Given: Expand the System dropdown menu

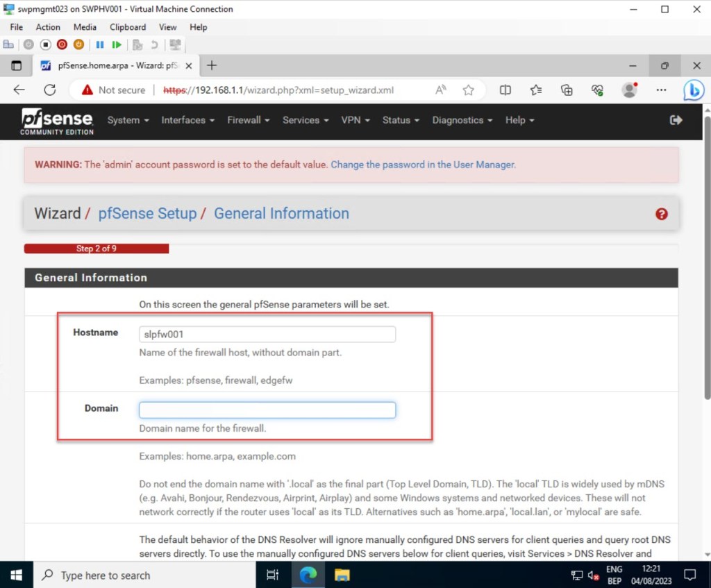Looking at the screenshot, I should coord(128,120).
